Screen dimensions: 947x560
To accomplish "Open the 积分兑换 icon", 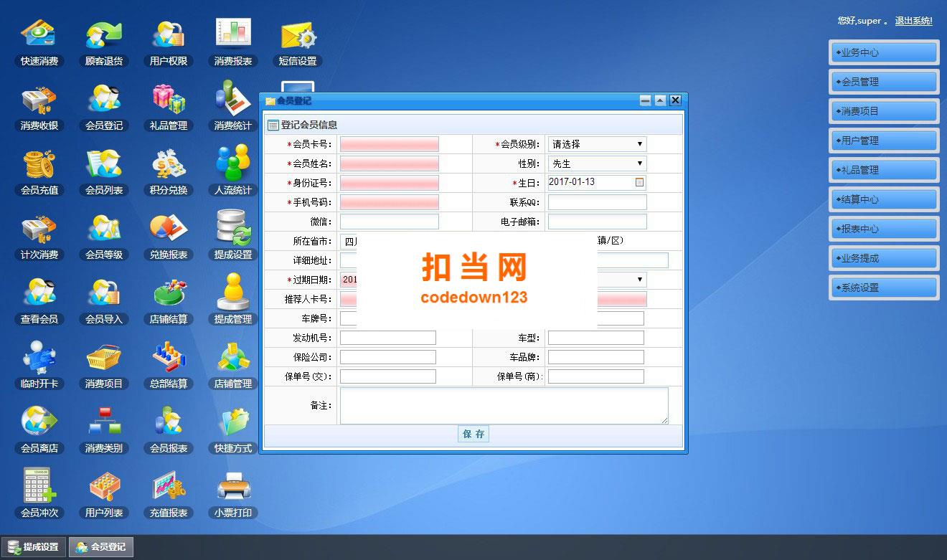I will 169,172.
